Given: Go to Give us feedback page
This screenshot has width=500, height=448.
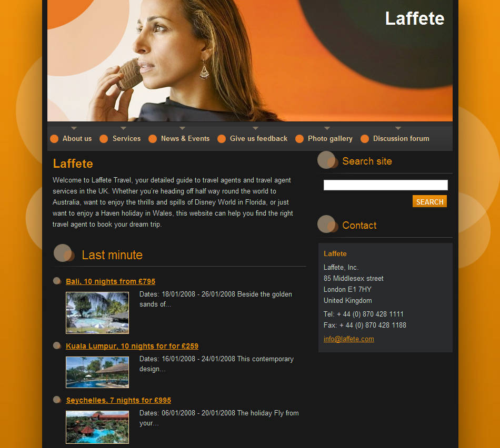Looking at the screenshot, I should [258, 139].
